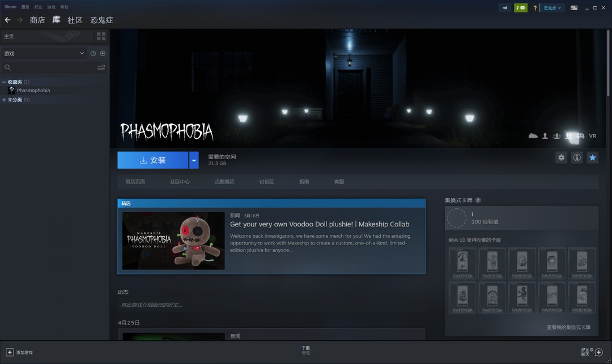Open the 指南 link
This screenshot has width=612, height=364.
[304, 182]
